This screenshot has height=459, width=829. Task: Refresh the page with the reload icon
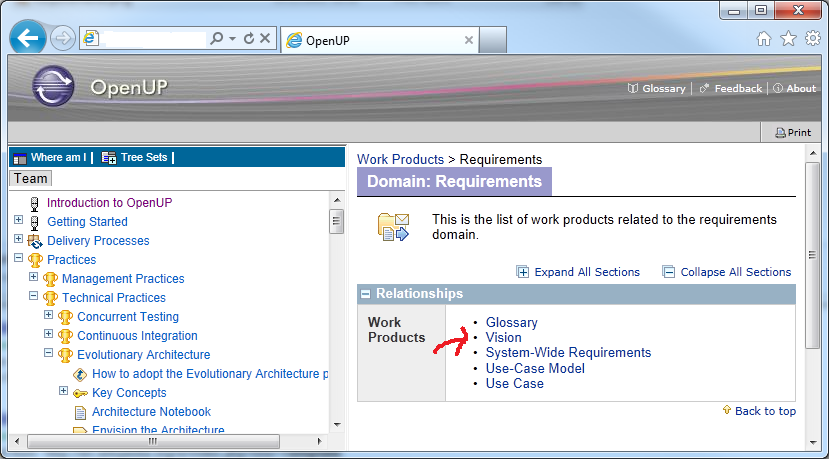[248, 38]
